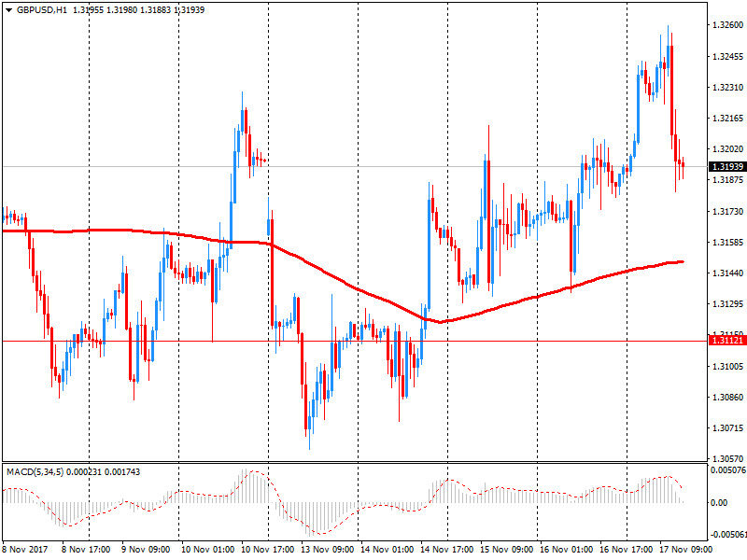
Task: Click the 1.30570 price scale value
Action: pyautogui.click(x=727, y=459)
